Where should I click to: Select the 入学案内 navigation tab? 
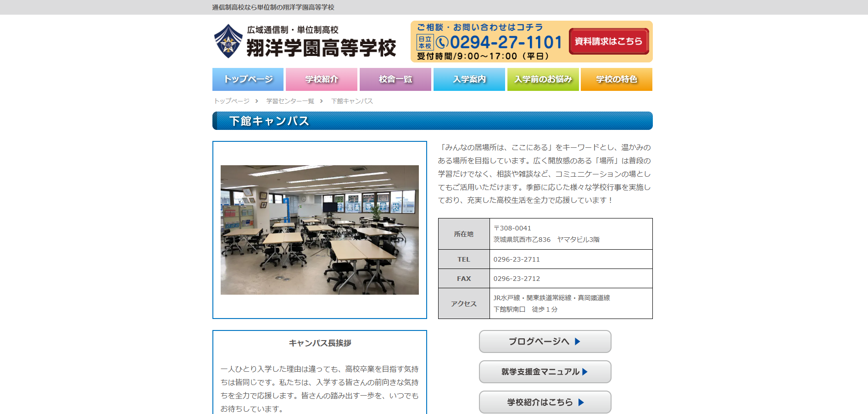[x=469, y=79]
